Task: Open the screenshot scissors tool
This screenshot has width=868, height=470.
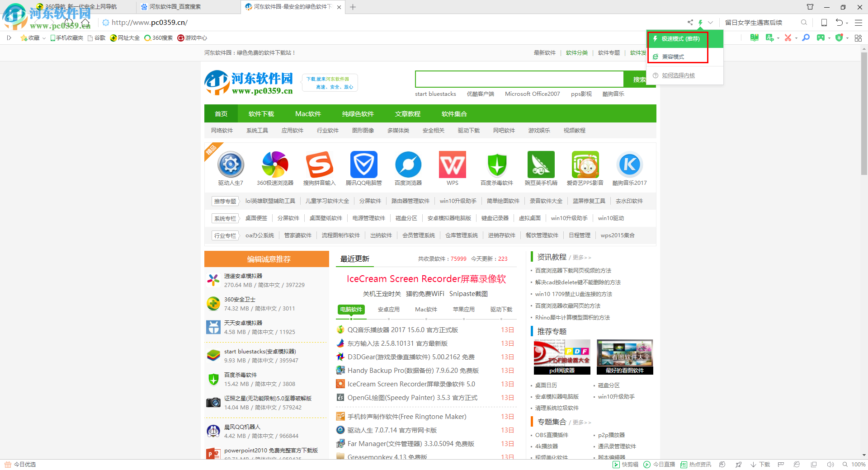Action: click(788, 38)
